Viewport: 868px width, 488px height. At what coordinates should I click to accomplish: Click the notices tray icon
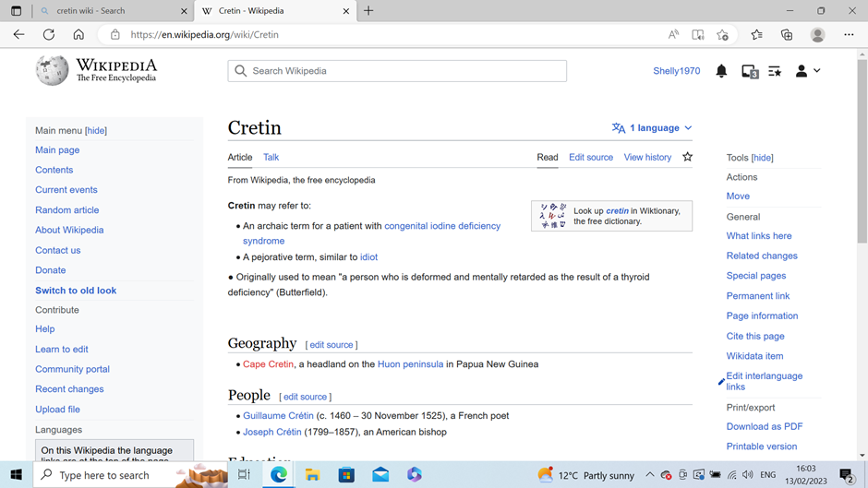(x=750, y=71)
